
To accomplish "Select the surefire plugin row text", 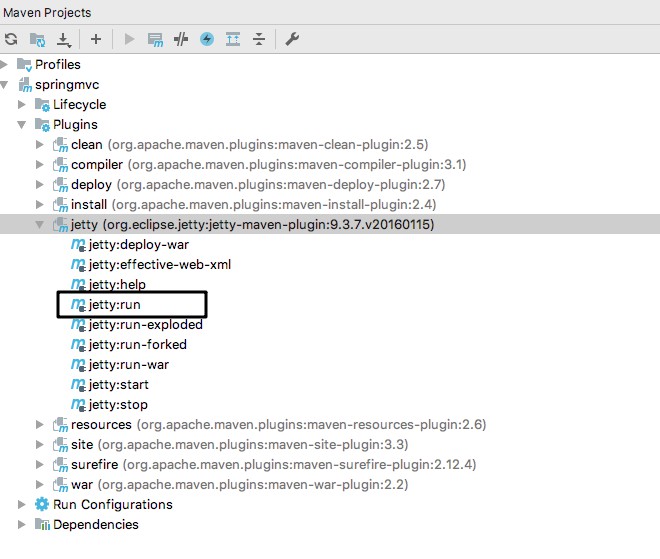I will tap(274, 464).
